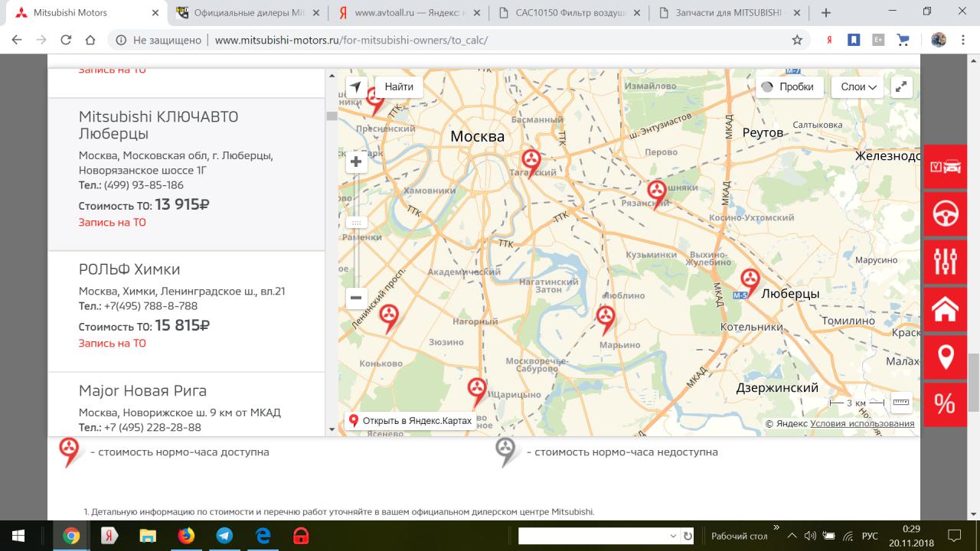Bookmark this page with the star icon

tap(797, 41)
